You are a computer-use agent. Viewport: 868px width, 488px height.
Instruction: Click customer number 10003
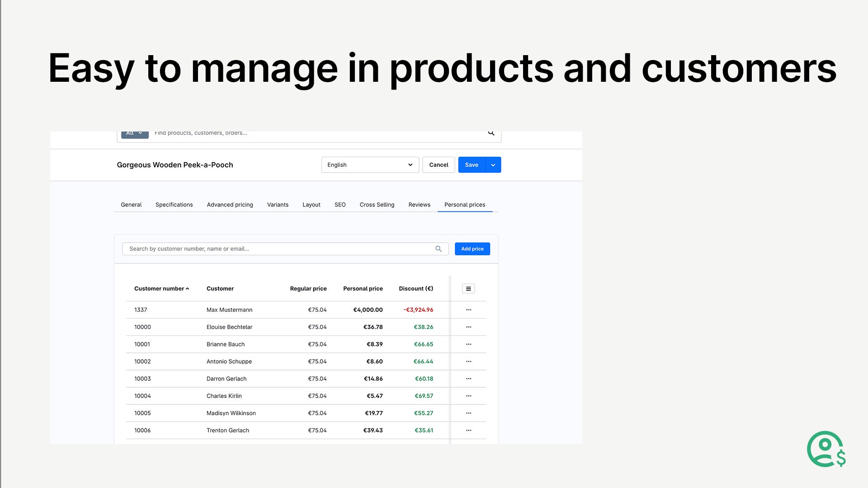coord(142,379)
